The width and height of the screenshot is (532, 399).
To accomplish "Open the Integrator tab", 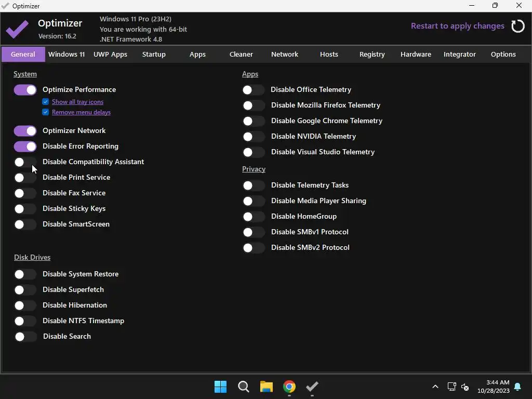I will click(x=460, y=54).
